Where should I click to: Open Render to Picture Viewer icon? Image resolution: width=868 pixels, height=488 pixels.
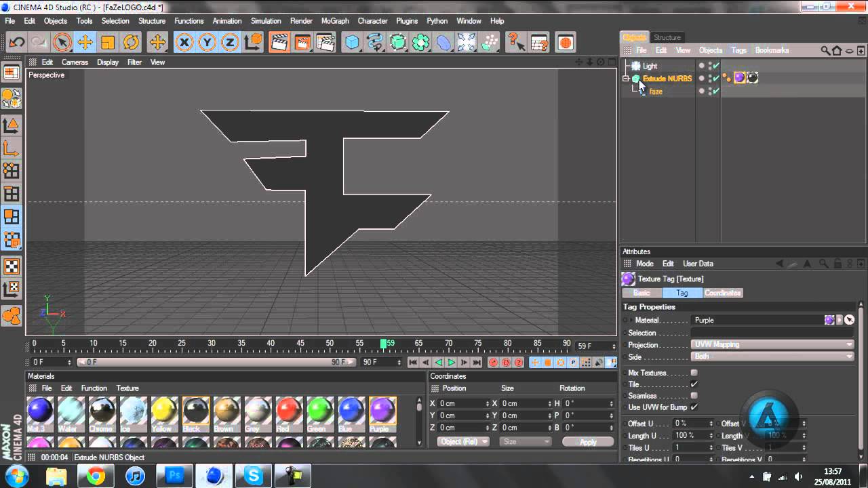point(302,43)
